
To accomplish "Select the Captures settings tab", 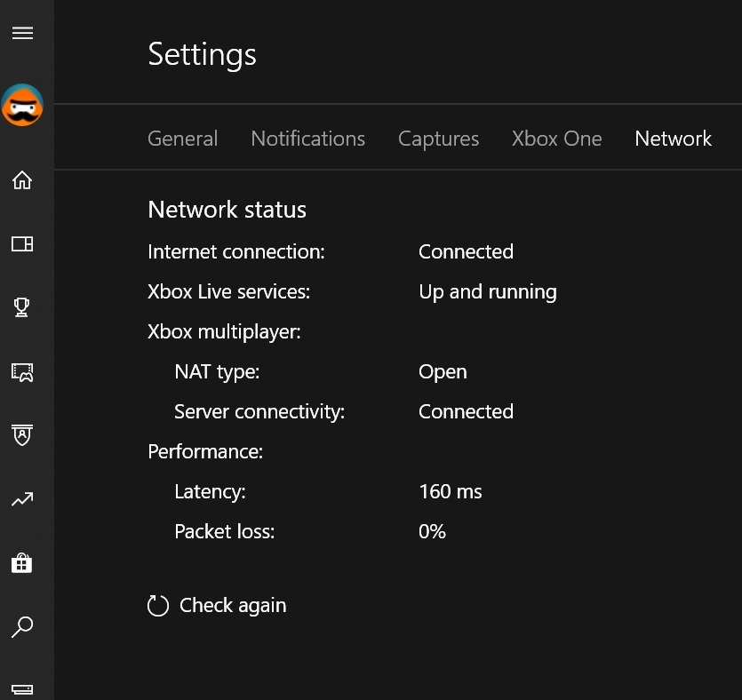I will click(438, 139).
